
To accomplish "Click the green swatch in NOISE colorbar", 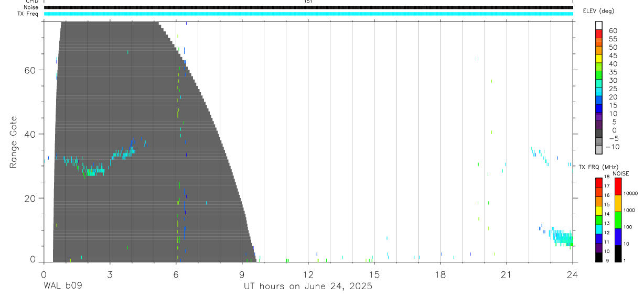I will click(618, 220).
